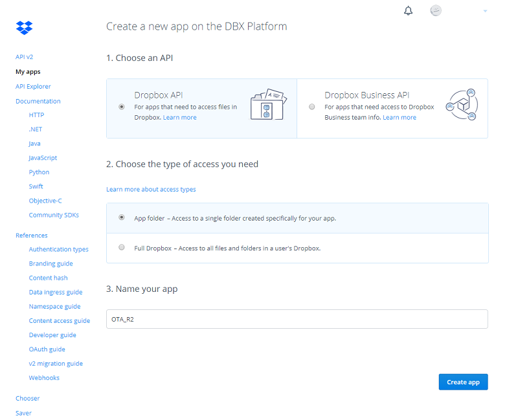Open HTTP documentation
The width and height of the screenshot is (518, 420).
(36, 115)
